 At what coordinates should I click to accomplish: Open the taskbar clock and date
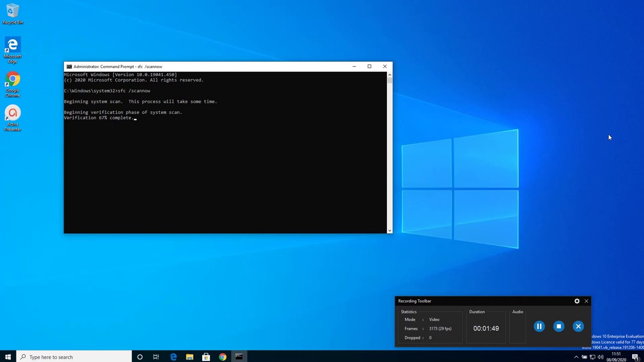point(616,357)
